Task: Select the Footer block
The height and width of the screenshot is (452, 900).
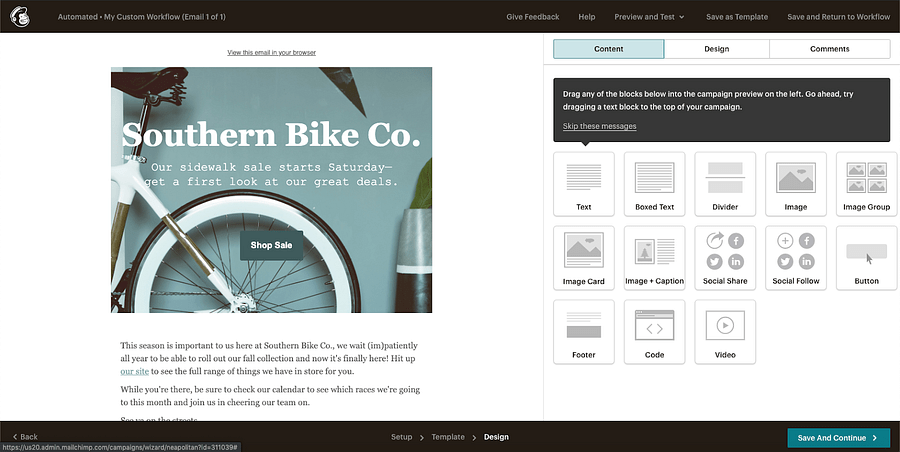Action: click(583, 332)
